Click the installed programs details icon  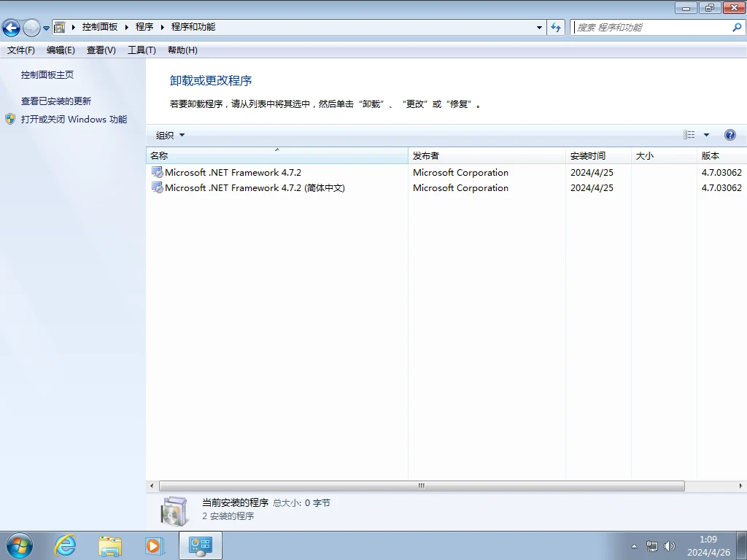pyautogui.click(x=174, y=511)
